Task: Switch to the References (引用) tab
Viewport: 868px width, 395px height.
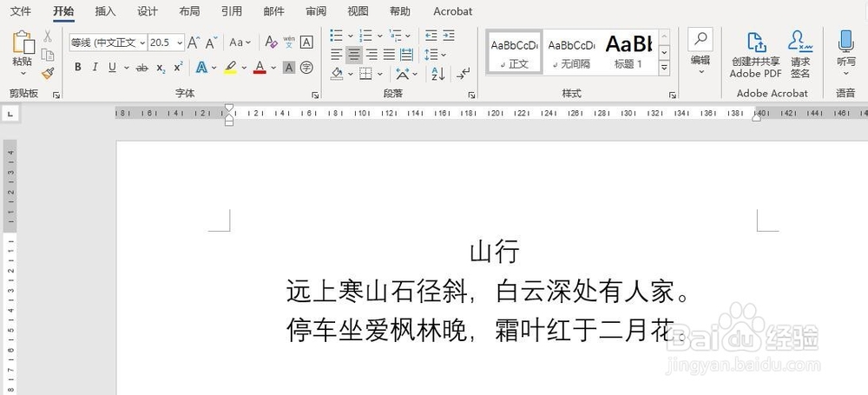Action: 232,11
